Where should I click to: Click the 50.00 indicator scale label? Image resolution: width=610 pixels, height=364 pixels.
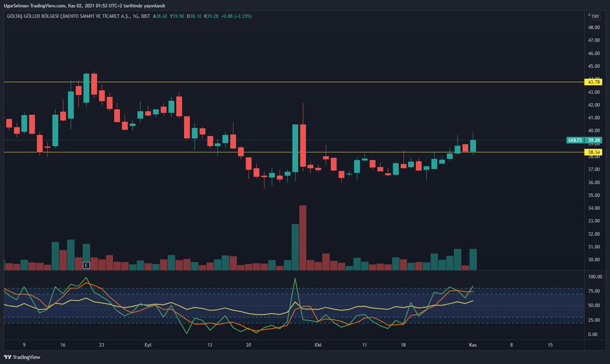(594, 305)
